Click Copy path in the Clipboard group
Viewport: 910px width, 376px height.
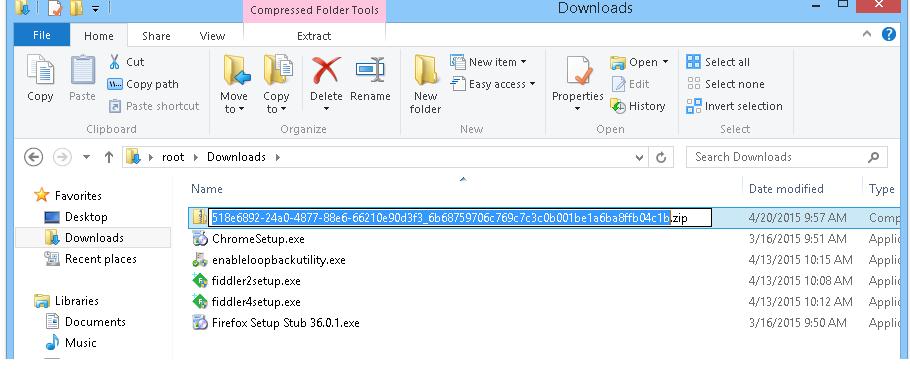click(x=143, y=84)
